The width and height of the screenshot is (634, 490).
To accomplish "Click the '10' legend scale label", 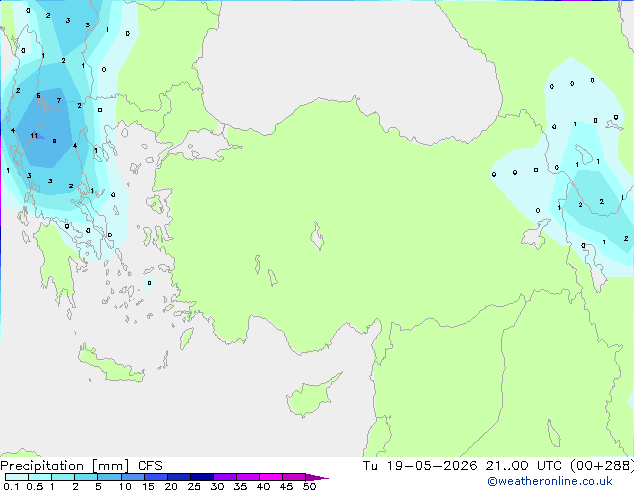I will [x=125, y=486].
